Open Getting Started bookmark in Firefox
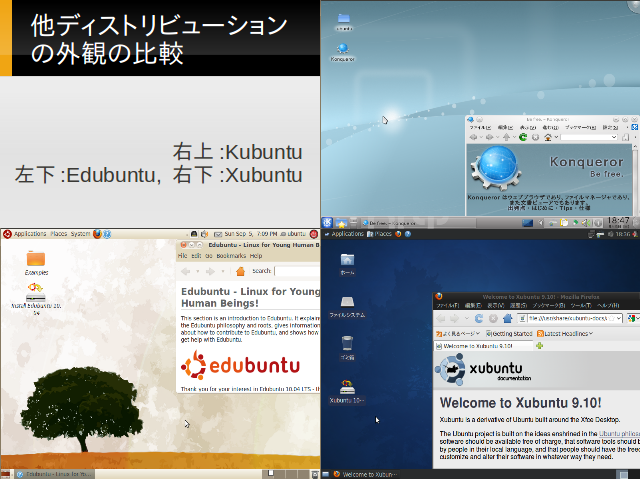640x480 pixels. point(509,334)
